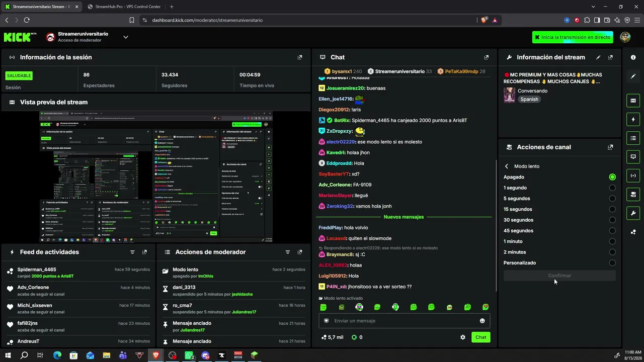
Task: Switch to the StreamHub Pro browser tab
Action: pyautogui.click(x=124, y=7)
